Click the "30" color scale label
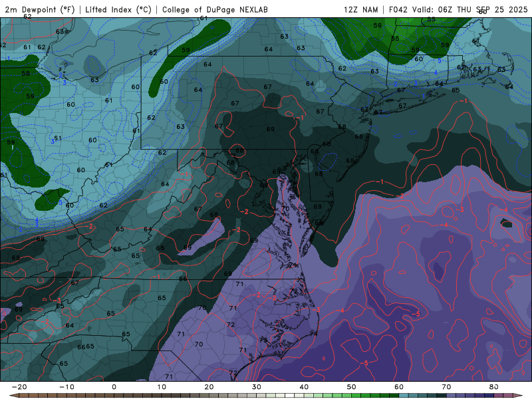This screenshot has width=532, height=399. click(x=257, y=387)
